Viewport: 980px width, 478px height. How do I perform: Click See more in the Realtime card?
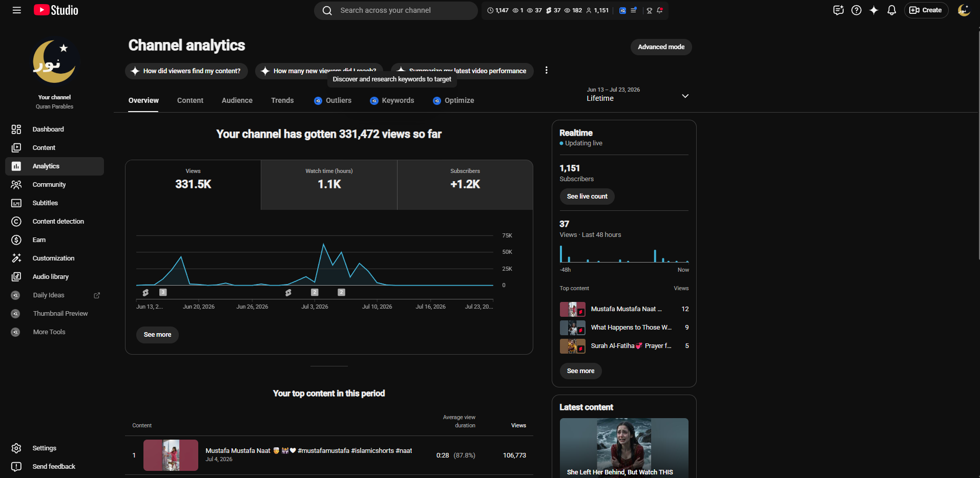[x=580, y=371]
